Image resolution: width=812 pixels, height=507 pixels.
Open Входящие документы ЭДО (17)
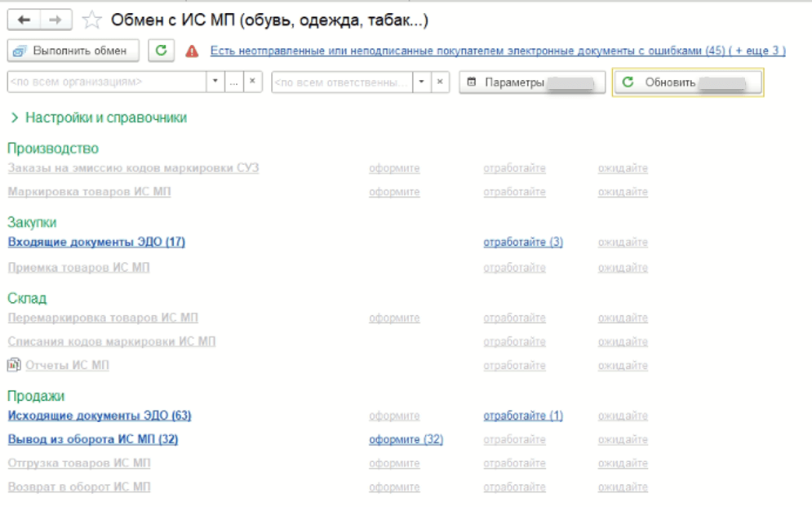[x=96, y=242]
